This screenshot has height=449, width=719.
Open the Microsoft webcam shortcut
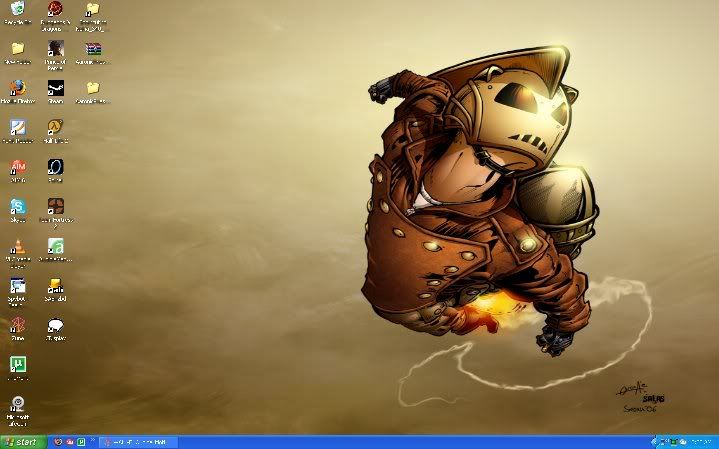[18, 411]
